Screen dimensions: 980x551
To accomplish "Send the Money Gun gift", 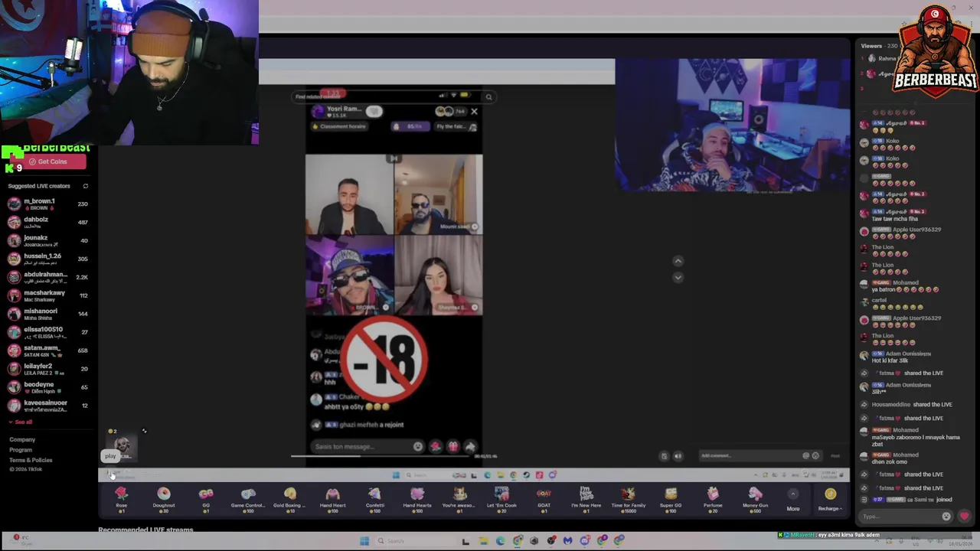I will pyautogui.click(x=755, y=499).
